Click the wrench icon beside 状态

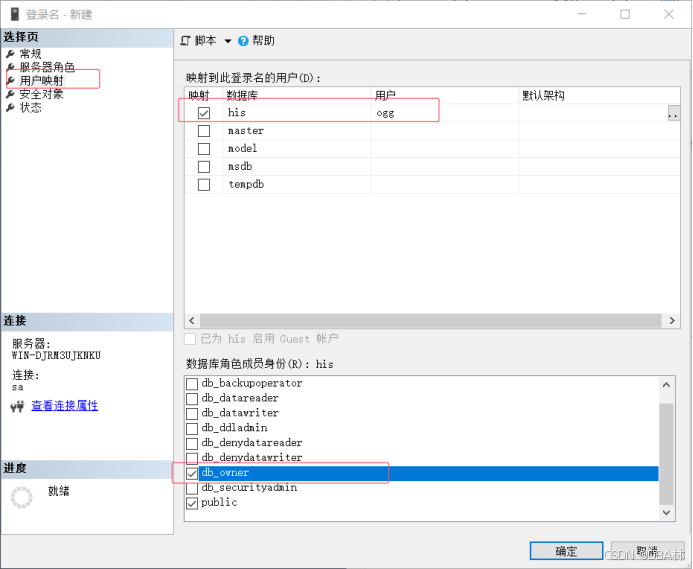click(10, 107)
